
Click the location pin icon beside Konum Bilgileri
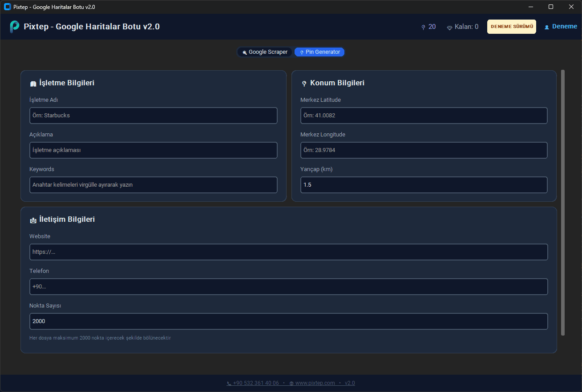pyautogui.click(x=304, y=84)
